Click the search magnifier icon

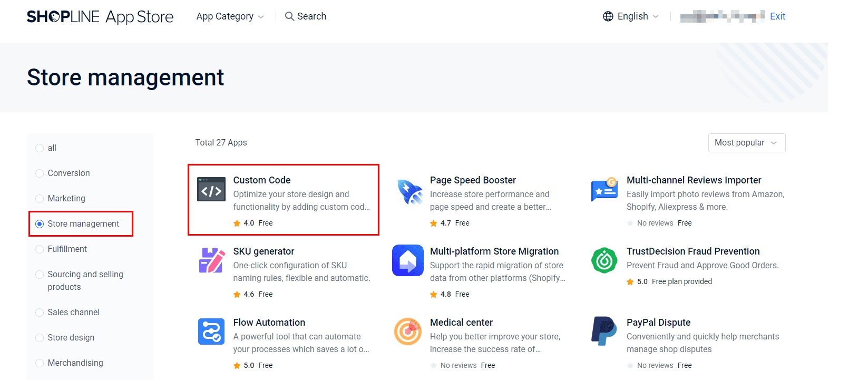coord(289,16)
